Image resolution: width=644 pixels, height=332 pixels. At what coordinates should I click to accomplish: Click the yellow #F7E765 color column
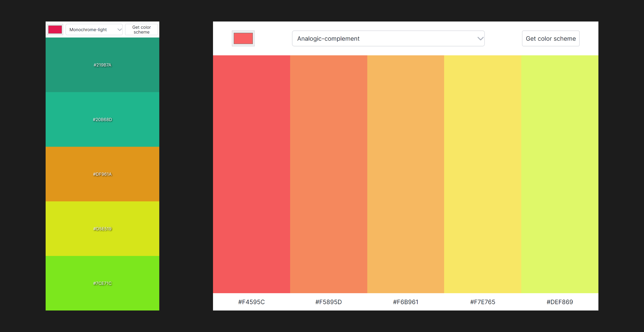pyautogui.click(x=482, y=174)
